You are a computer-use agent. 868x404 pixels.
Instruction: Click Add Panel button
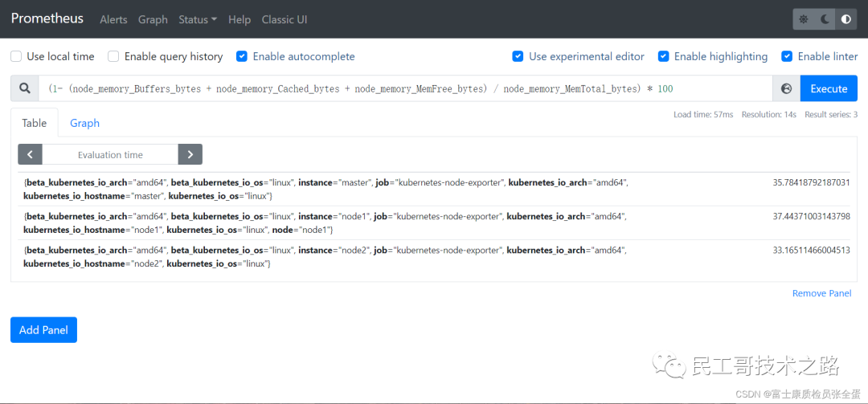click(x=43, y=330)
